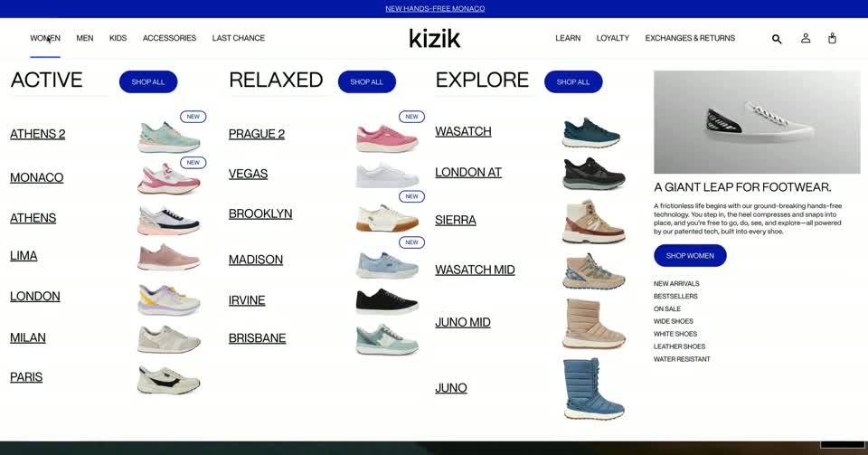Click the New Hands-Free Monaco banner link
The image size is (868, 455).
click(x=435, y=8)
